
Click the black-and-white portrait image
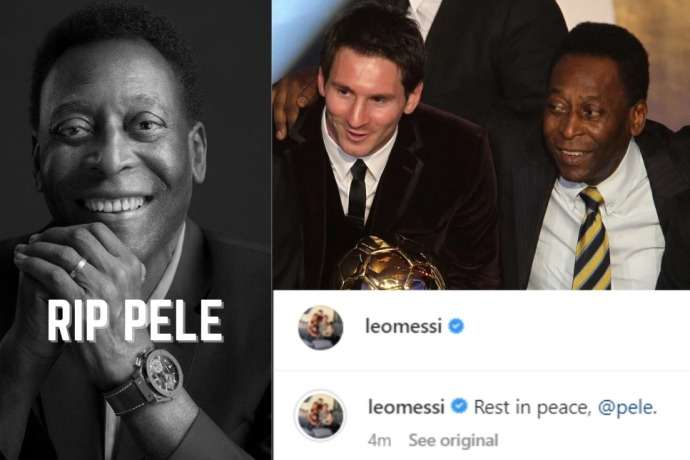point(136,230)
